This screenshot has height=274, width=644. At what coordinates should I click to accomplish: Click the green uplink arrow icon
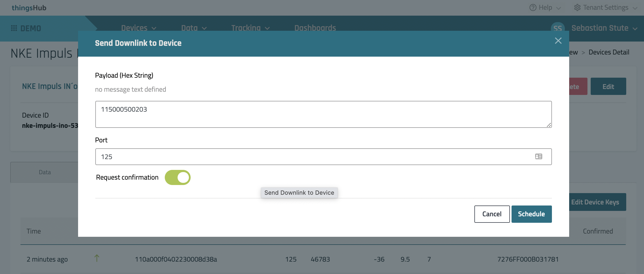[97, 258]
